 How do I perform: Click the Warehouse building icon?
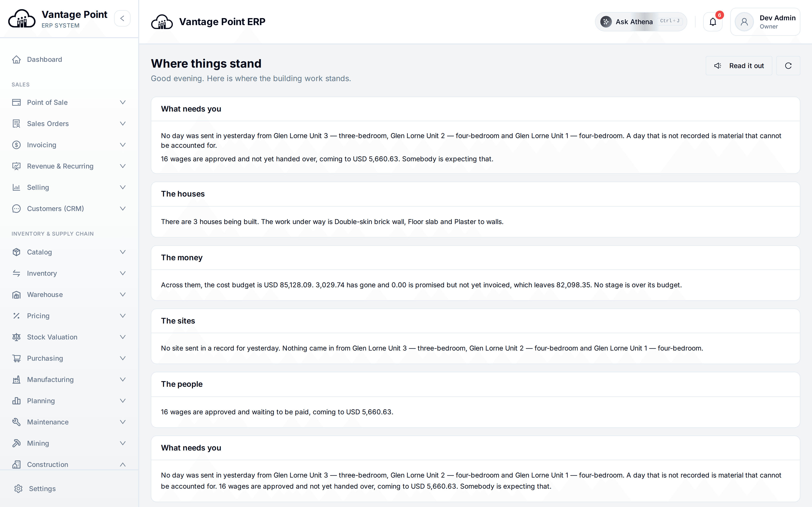16,294
